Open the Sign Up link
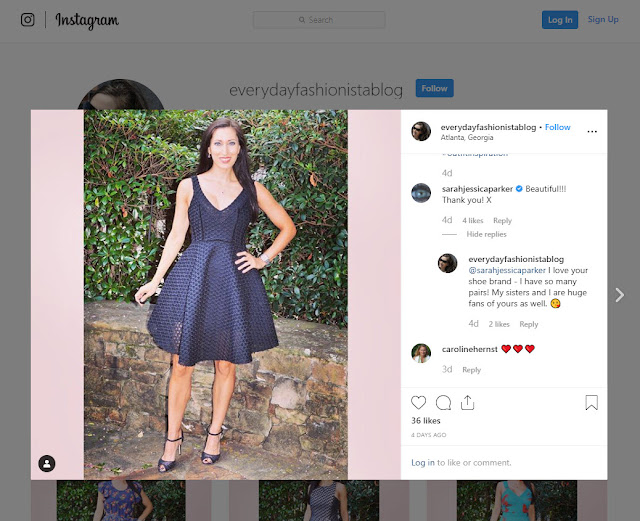640x521 pixels. coord(603,19)
